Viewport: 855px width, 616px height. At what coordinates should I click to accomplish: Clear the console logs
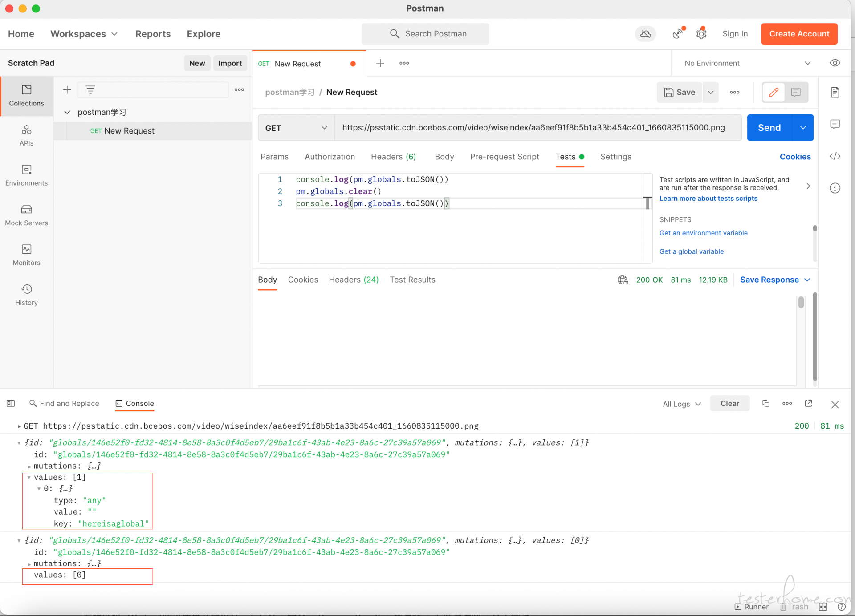point(730,404)
